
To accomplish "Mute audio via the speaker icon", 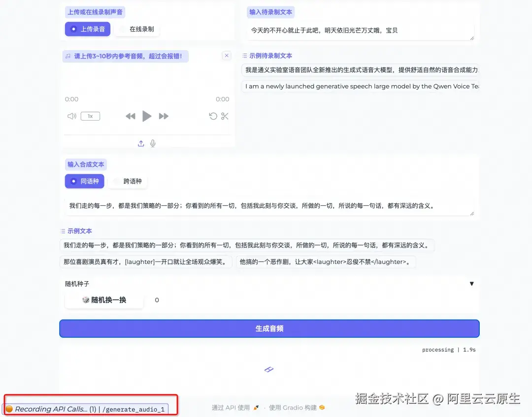I will click(71, 116).
